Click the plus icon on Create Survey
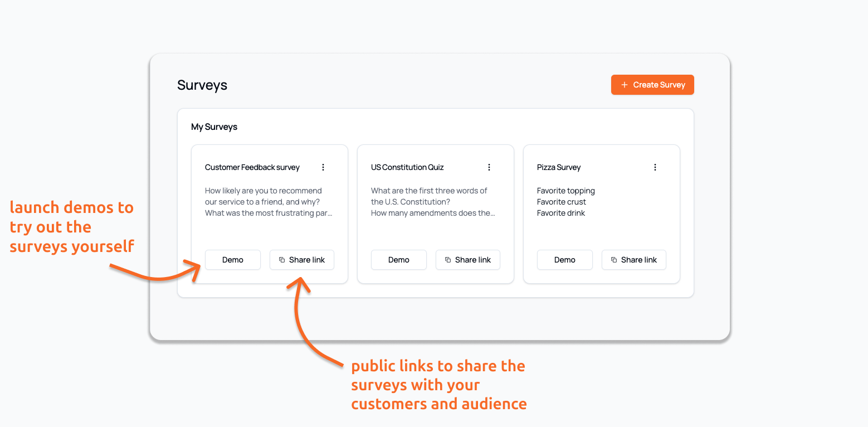The height and width of the screenshot is (427, 868). tap(624, 85)
